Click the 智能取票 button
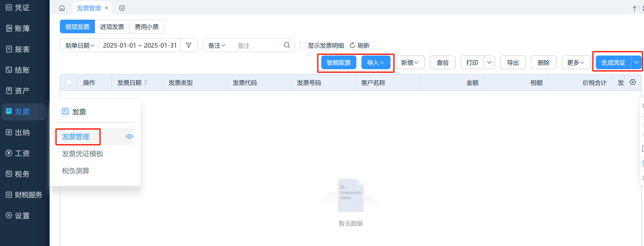644x246 pixels. [x=339, y=63]
